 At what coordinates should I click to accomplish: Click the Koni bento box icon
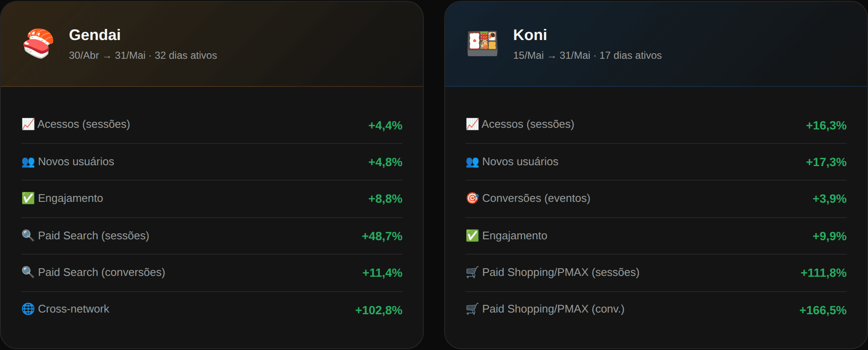(x=483, y=43)
